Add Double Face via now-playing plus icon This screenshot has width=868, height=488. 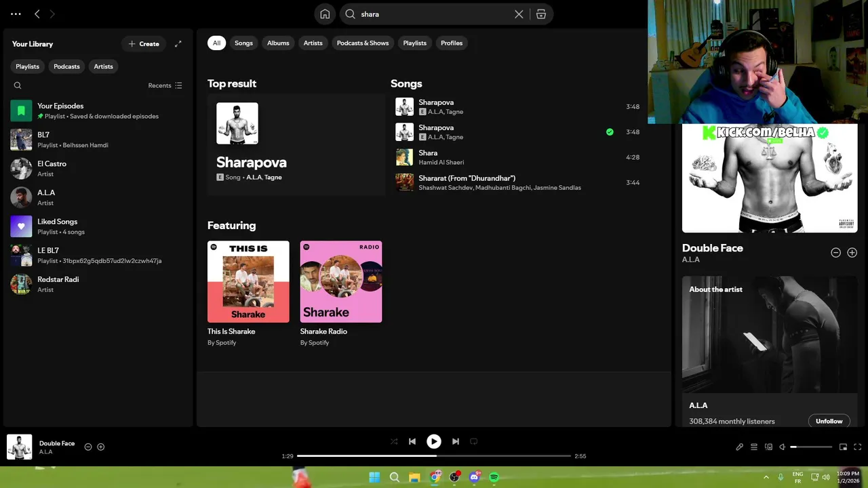click(x=852, y=252)
